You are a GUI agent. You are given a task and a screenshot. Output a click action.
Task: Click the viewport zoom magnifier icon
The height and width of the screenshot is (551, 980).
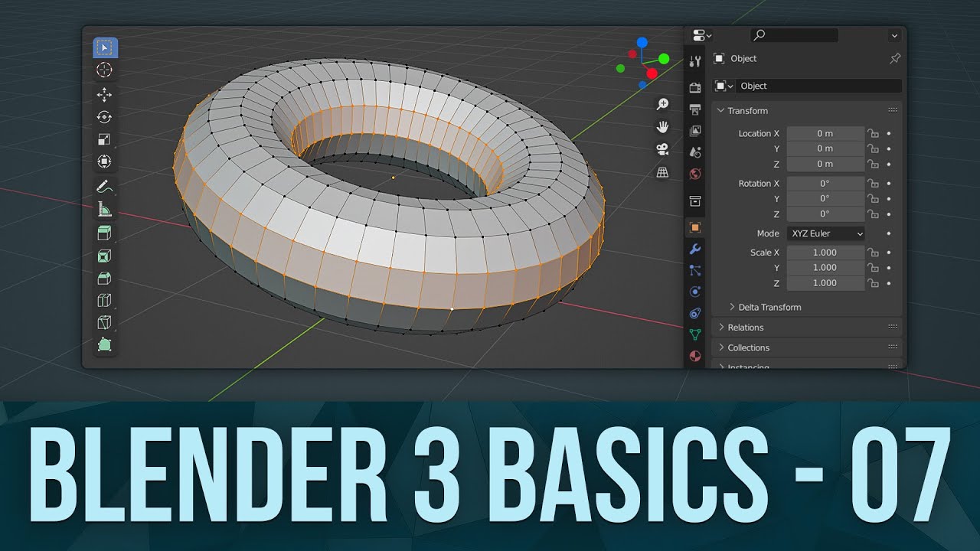(x=663, y=104)
